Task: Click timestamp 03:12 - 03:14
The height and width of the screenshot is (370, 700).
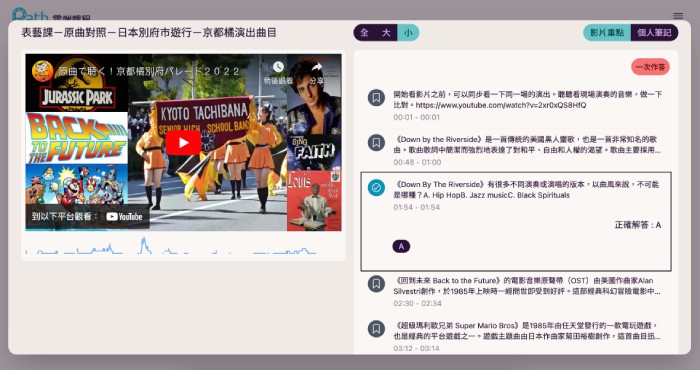Action: click(x=417, y=349)
